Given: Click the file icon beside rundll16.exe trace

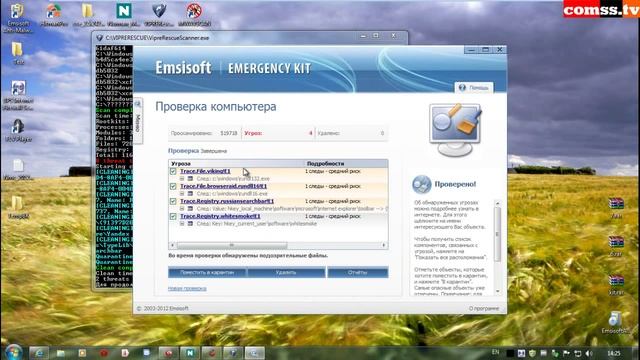Looking at the screenshot, I should (190, 193).
